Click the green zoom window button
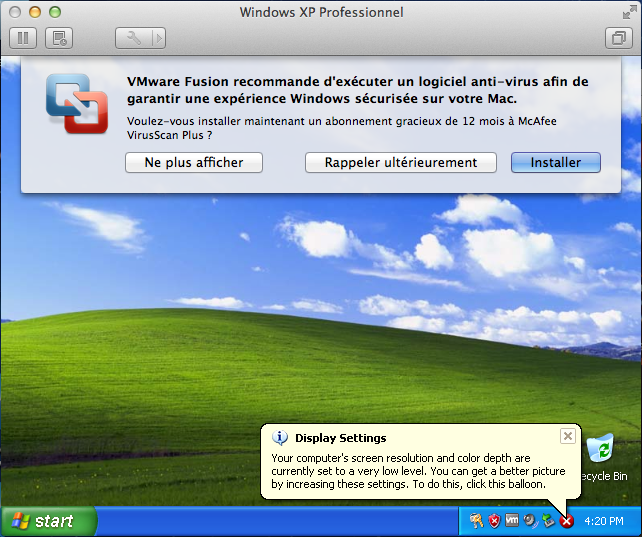The width and height of the screenshot is (642, 537). click(x=55, y=12)
